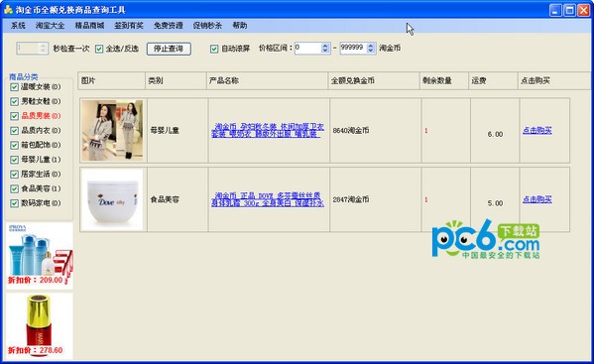The height and width of the screenshot is (364, 594).
Task: Click the 全额兑换金币 column header
Action: tap(374, 80)
